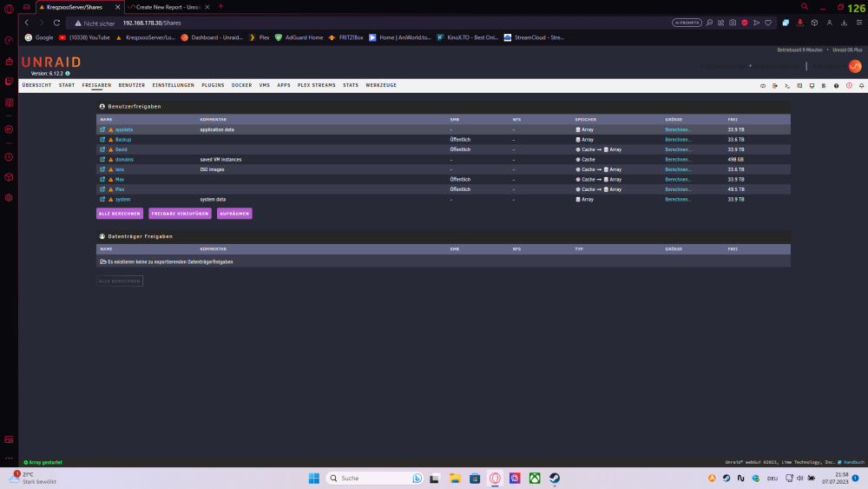
Task: Open appdata share in file browser icon
Action: coord(102,129)
